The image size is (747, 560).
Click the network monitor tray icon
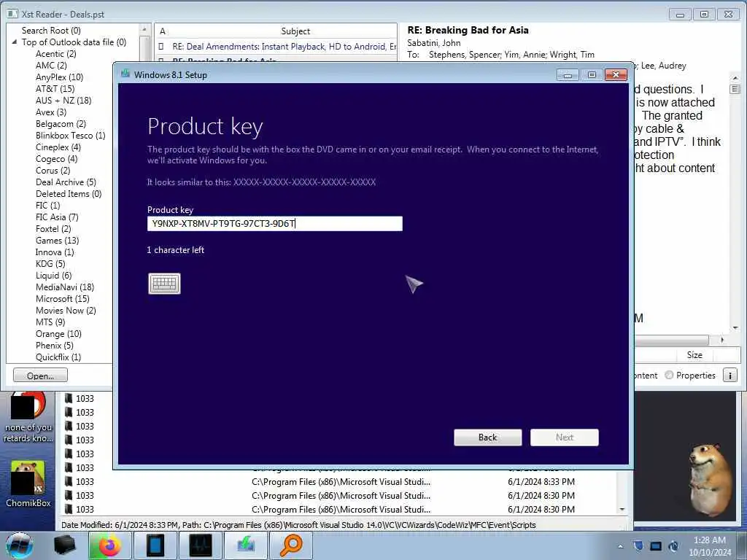pyautogui.click(x=656, y=546)
